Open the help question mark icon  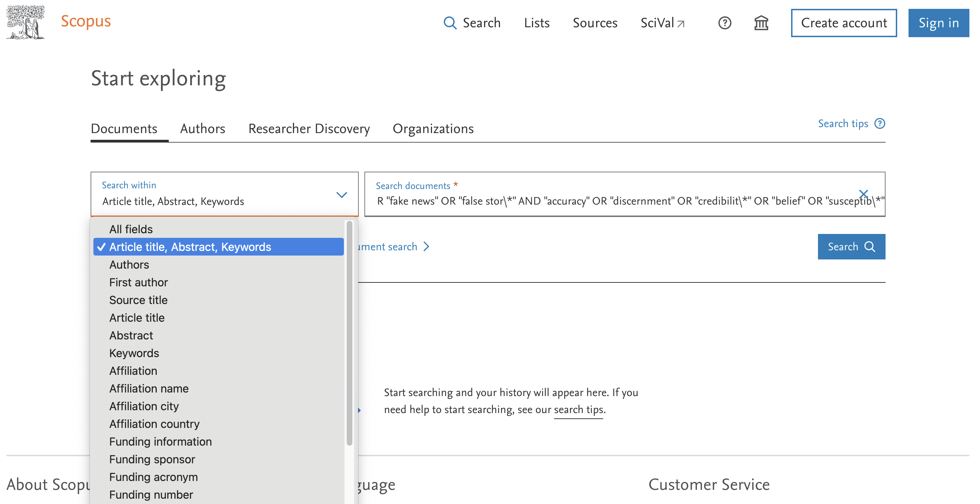point(724,23)
